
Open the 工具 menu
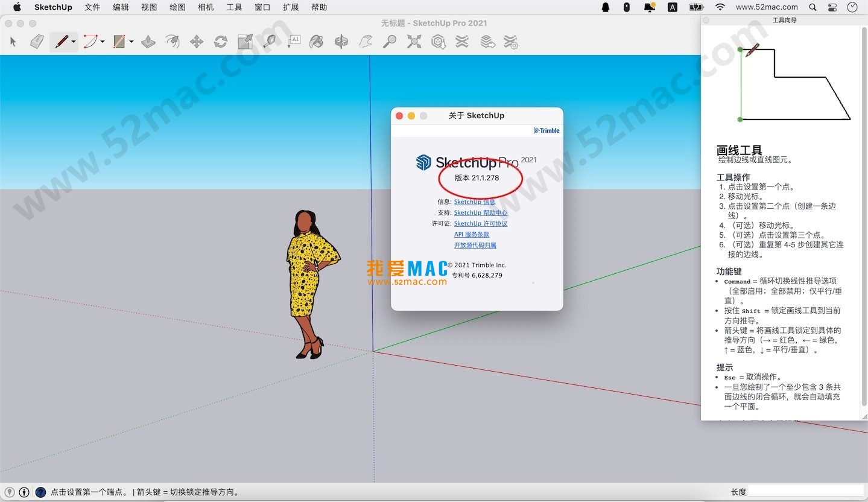click(x=234, y=7)
